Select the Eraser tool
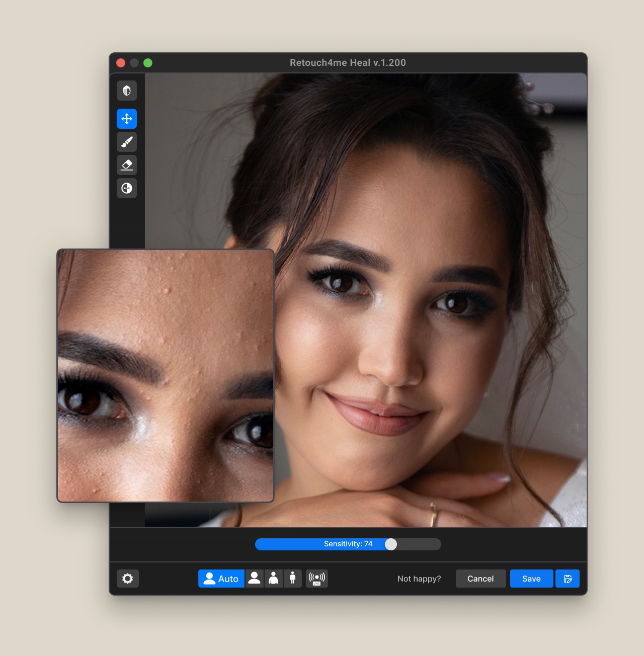 click(x=127, y=165)
